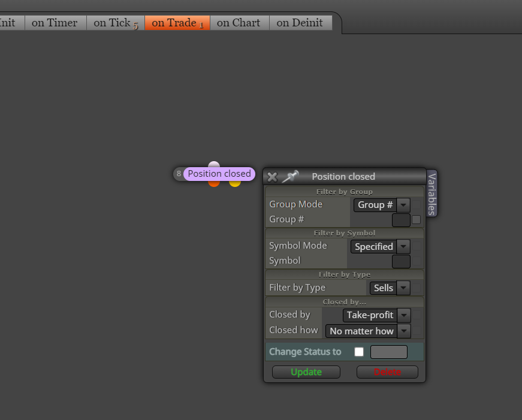The height and width of the screenshot is (420, 522).
Task: Toggle the checkbox beside Symbol field
Action: point(417,261)
